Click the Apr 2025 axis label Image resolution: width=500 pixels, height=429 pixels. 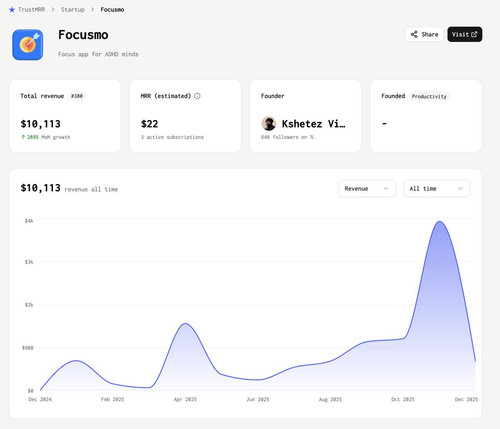[x=185, y=399]
